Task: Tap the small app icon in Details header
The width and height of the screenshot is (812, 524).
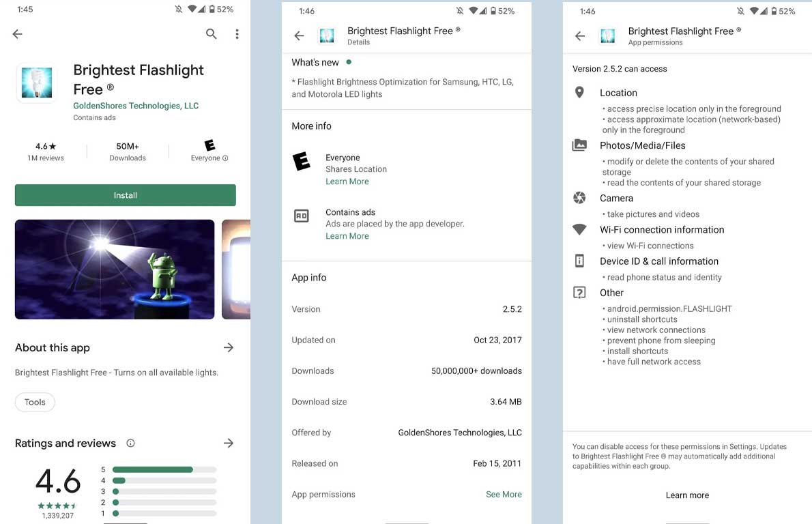Action: 327,35
